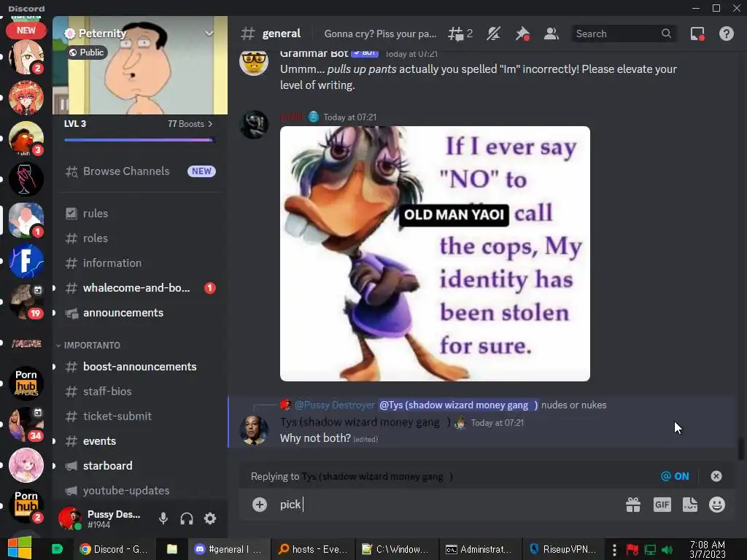Image resolution: width=747 pixels, height=560 pixels.
Task: Show member list icon
Action: tap(551, 34)
